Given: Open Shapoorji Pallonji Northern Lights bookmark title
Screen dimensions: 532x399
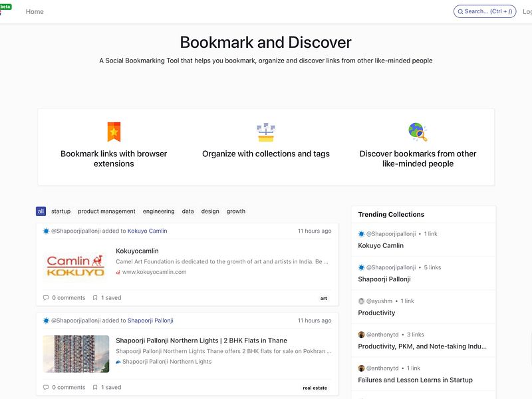Looking at the screenshot, I should (201, 340).
